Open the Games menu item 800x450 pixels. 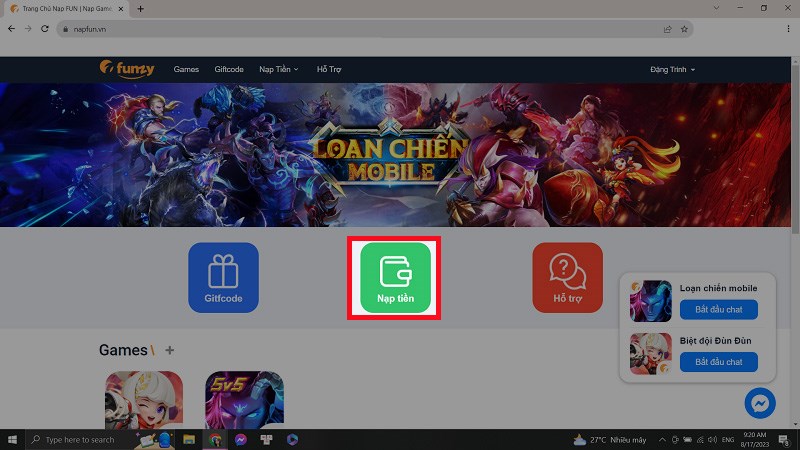186,69
